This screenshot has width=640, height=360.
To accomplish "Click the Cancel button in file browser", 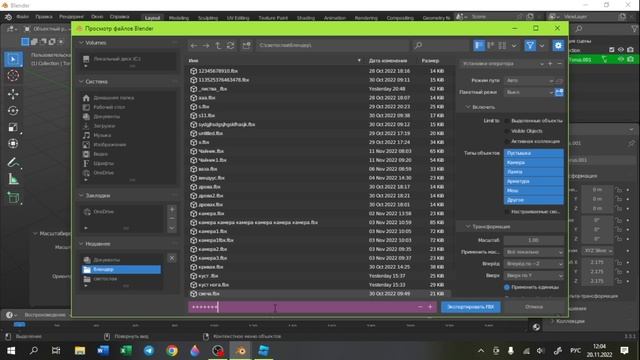I will (x=534, y=307).
